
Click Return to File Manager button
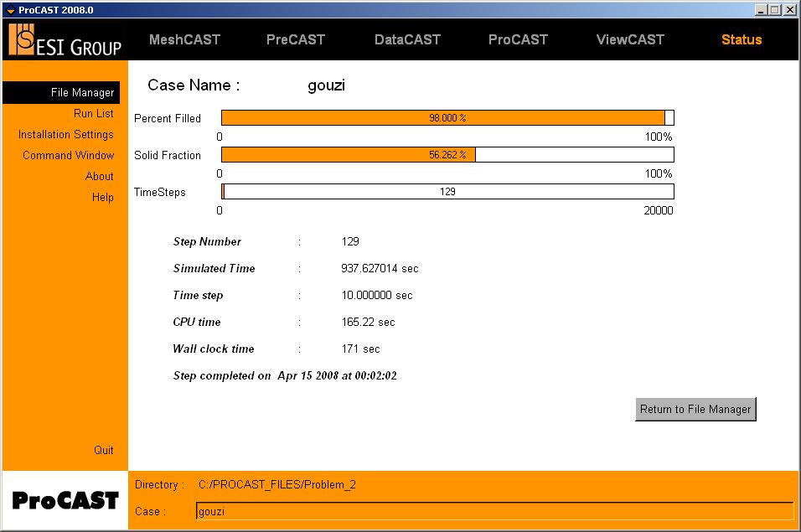pos(695,409)
